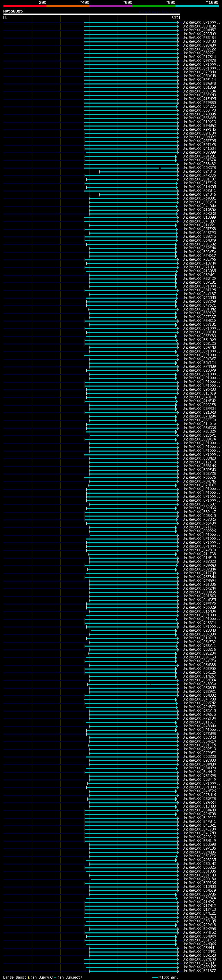Open hit UniRef100_P83484
Viewport: 222px width, 980px height.
pyautogui.click(x=199, y=38)
